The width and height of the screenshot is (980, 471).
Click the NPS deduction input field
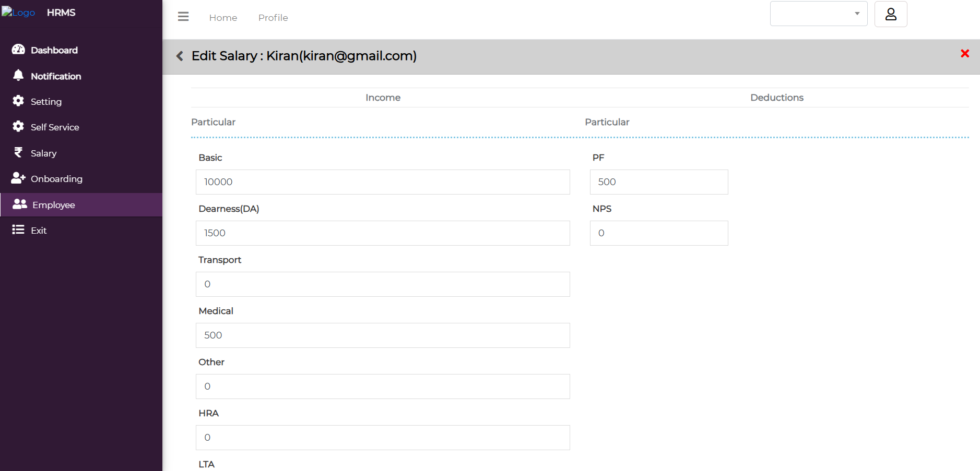click(x=658, y=233)
